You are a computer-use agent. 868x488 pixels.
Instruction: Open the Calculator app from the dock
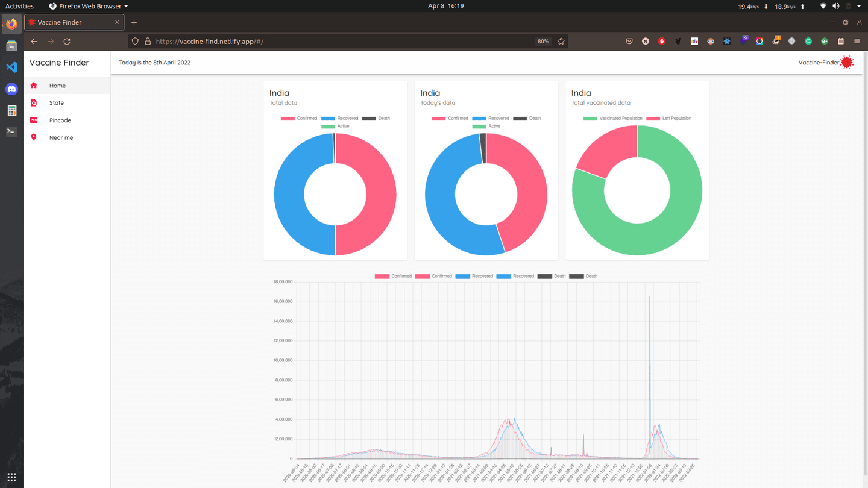[x=11, y=111]
